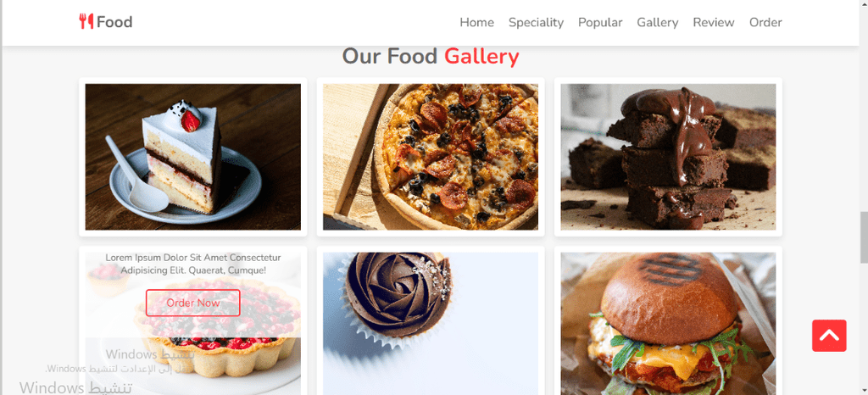Open the Speciality section link

(x=536, y=22)
